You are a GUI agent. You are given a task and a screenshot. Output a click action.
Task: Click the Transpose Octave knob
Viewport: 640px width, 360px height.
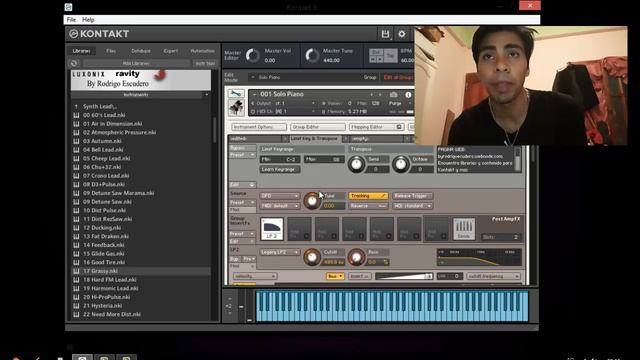tap(400, 164)
